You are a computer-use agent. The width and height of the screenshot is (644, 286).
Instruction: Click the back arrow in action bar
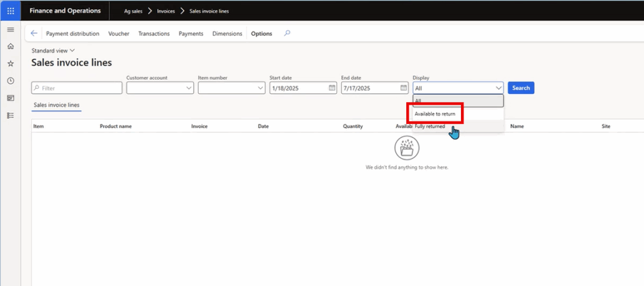[34, 33]
